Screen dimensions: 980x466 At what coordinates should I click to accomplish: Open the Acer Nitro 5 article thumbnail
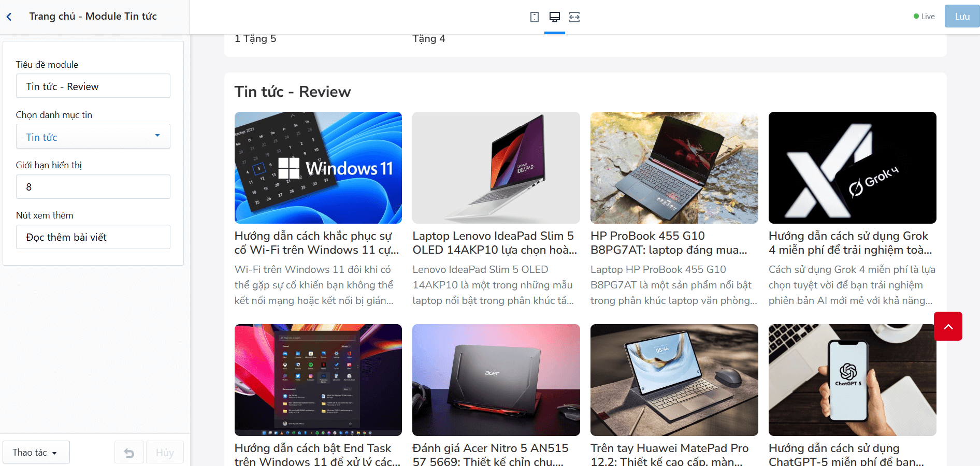coord(496,380)
